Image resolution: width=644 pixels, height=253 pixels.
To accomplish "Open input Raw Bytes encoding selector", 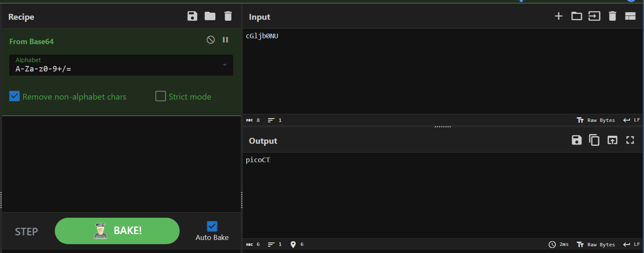I will [597, 120].
